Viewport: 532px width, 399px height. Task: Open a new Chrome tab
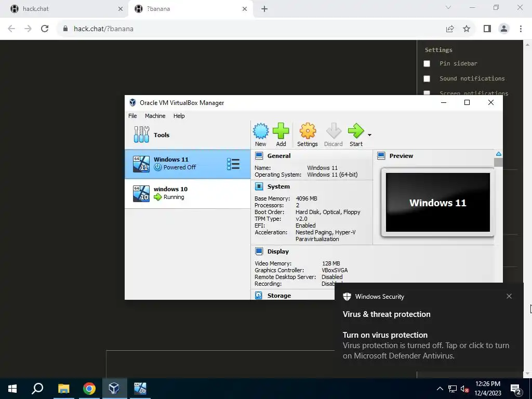(264, 9)
